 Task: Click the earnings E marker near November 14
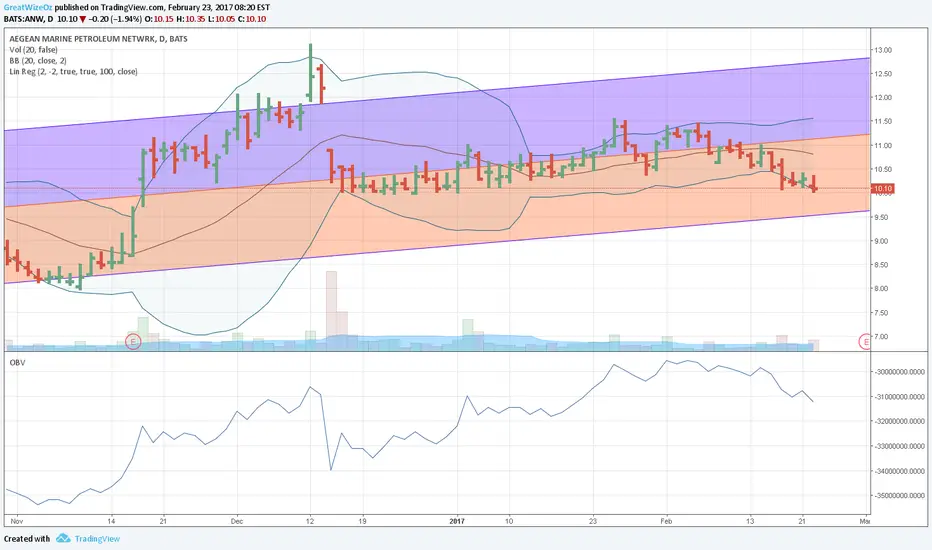(x=133, y=341)
